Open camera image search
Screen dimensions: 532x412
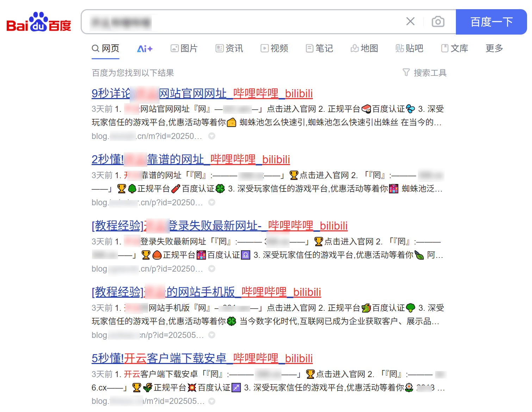[x=438, y=22]
